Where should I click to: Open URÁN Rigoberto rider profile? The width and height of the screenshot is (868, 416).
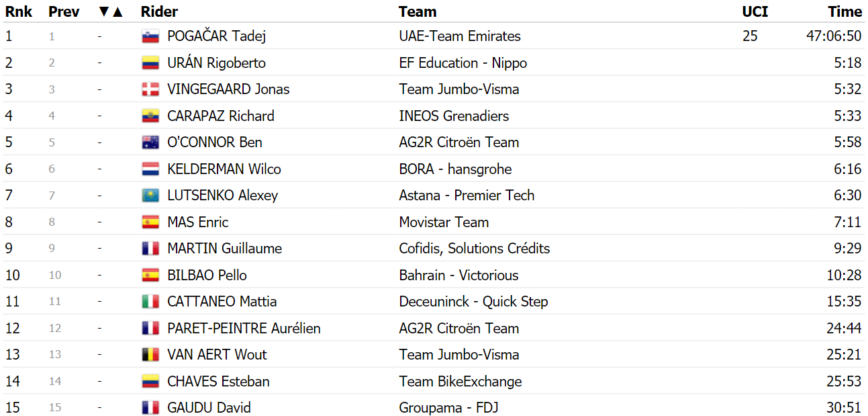216,63
